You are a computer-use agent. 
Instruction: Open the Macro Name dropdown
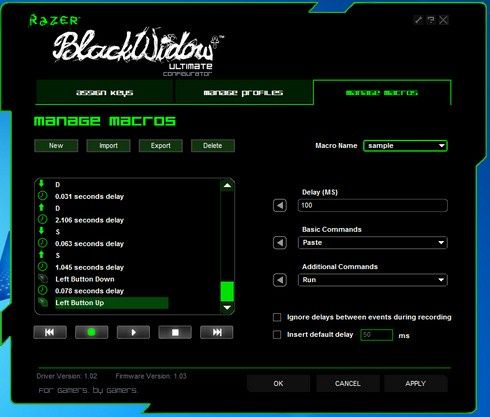click(x=405, y=146)
